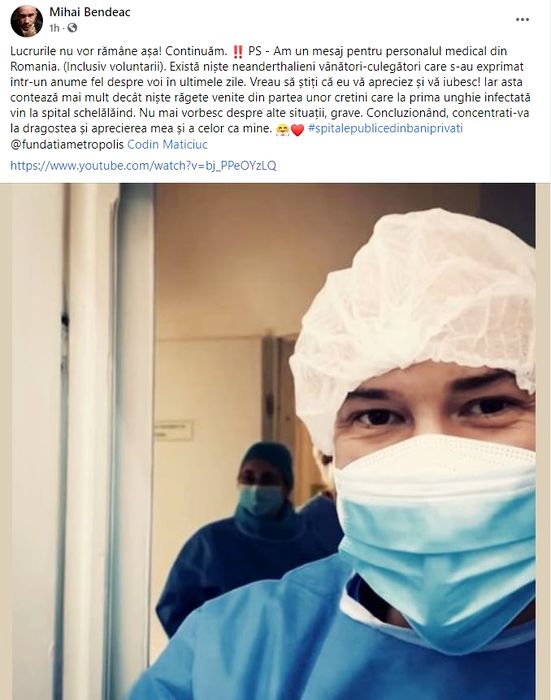Open Mihai Bendeac's profile avatar
This screenshot has height=700, width=551.
point(27,21)
